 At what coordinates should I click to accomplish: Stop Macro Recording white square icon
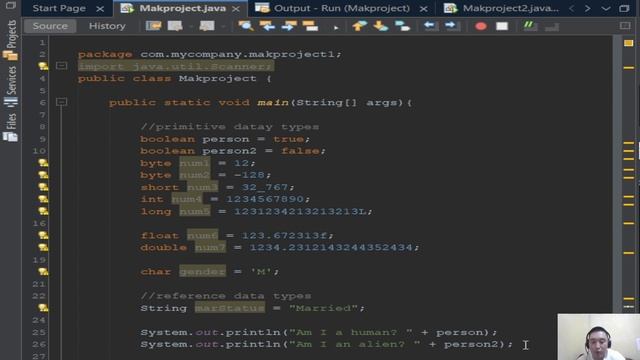(x=502, y=27)
